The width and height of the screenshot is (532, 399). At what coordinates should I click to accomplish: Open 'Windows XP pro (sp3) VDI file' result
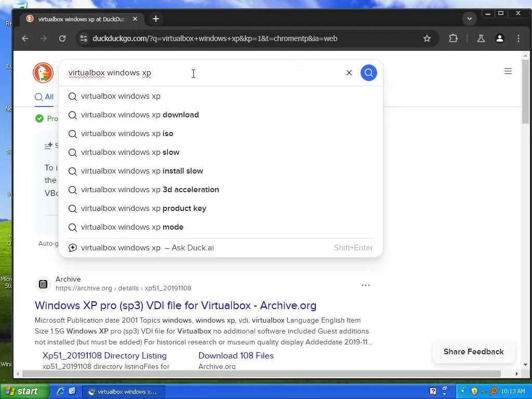click(x=176, y=305)
